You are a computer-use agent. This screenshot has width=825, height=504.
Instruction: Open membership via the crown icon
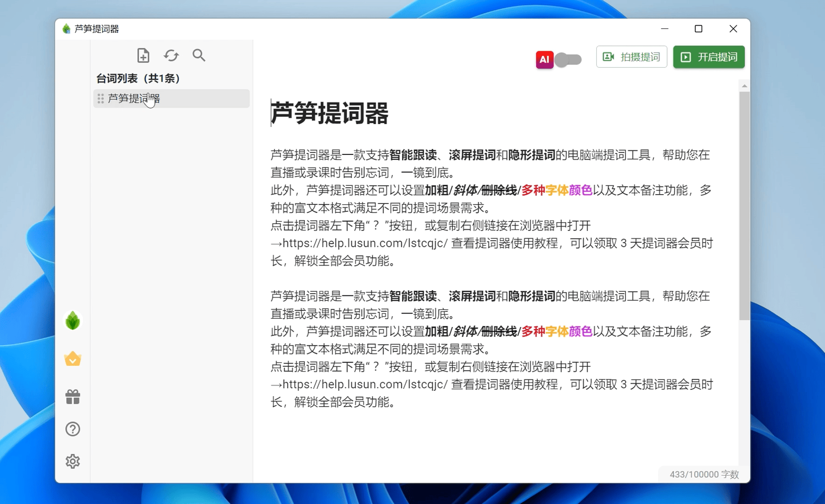coord(72,359)
